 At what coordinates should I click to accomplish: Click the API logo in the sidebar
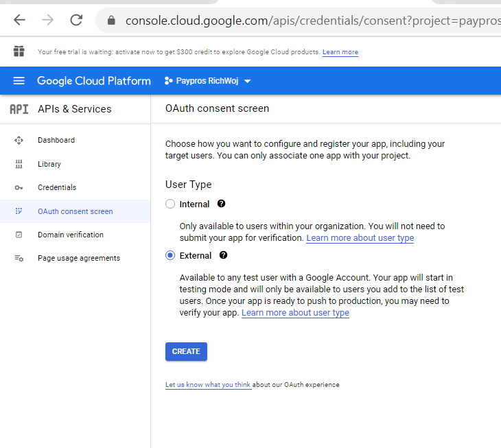tap(19, 109)
